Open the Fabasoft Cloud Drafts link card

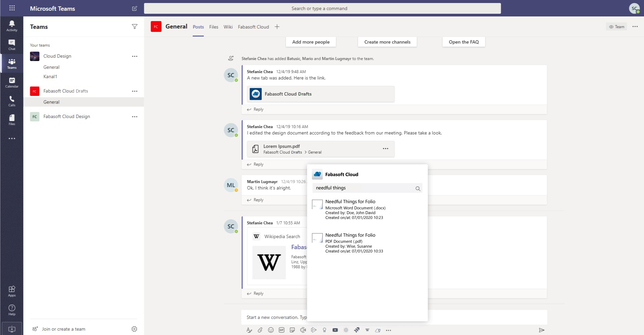click(321, 94)
